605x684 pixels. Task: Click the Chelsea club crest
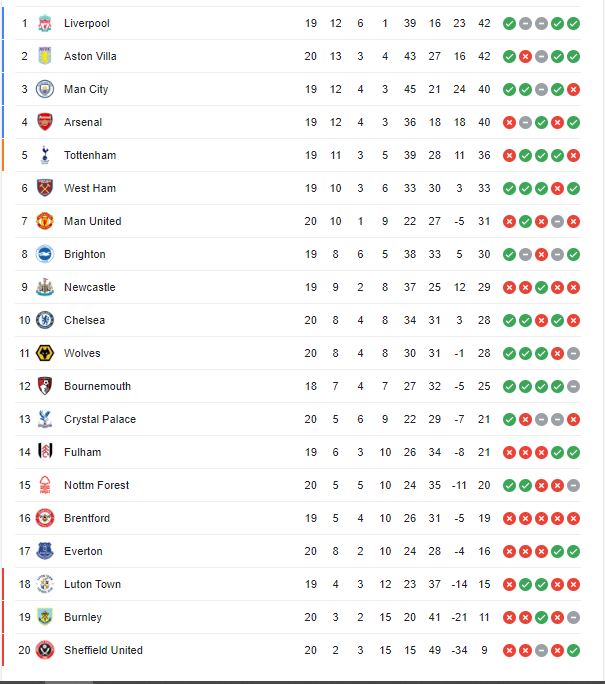point(44,320)
